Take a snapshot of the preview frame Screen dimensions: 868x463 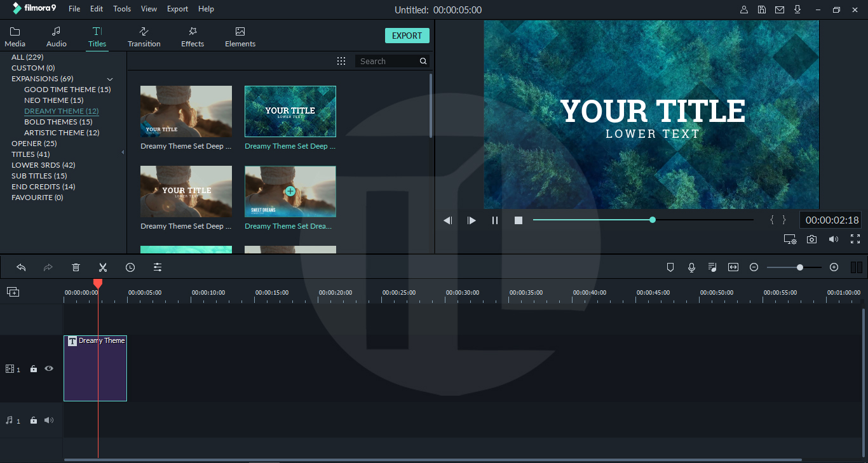click(x=811, y=239)
